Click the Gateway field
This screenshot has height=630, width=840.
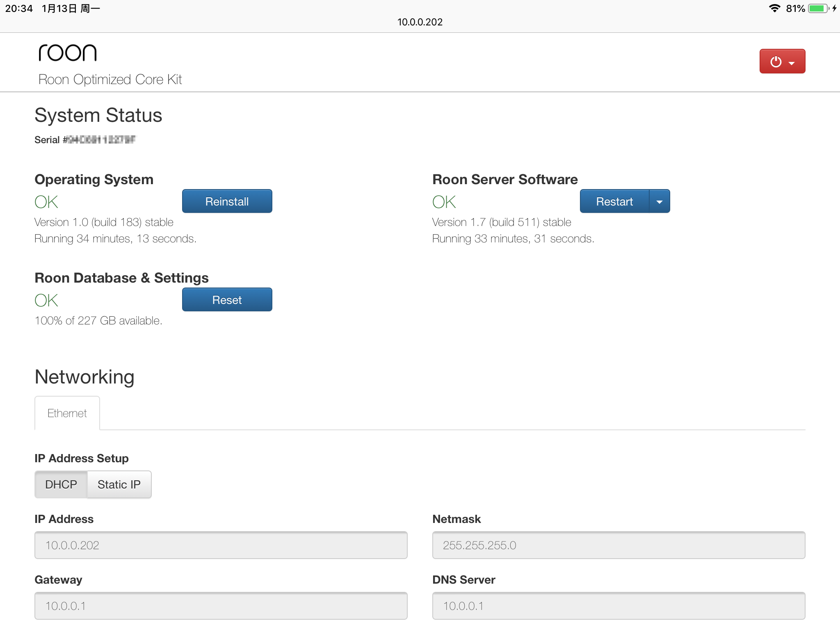(x=221, y=606)
